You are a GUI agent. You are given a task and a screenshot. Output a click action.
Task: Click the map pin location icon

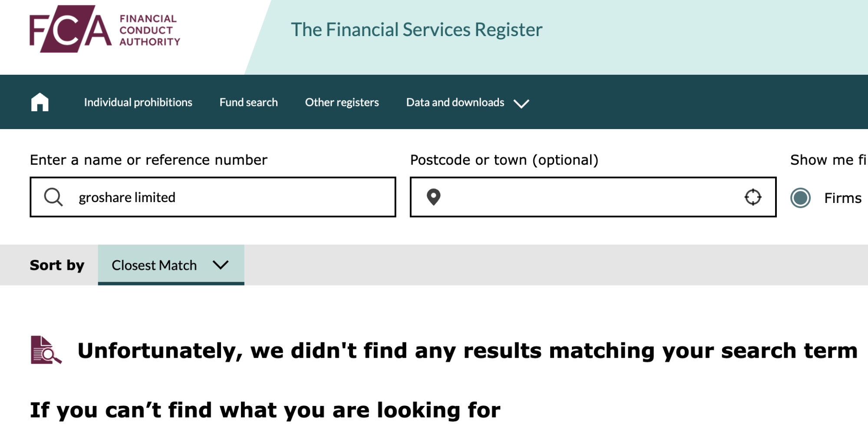point(433,197)
